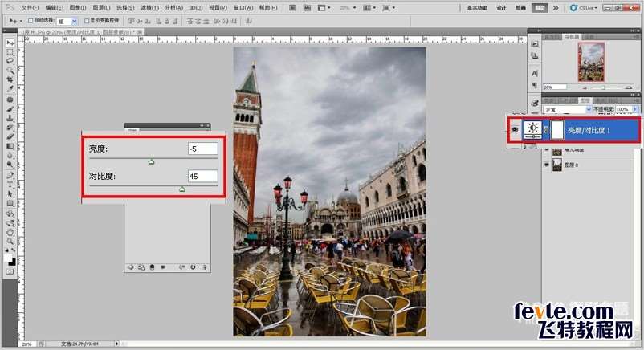Click the 亮度 brightness slider handle

[x=151, y=162]
